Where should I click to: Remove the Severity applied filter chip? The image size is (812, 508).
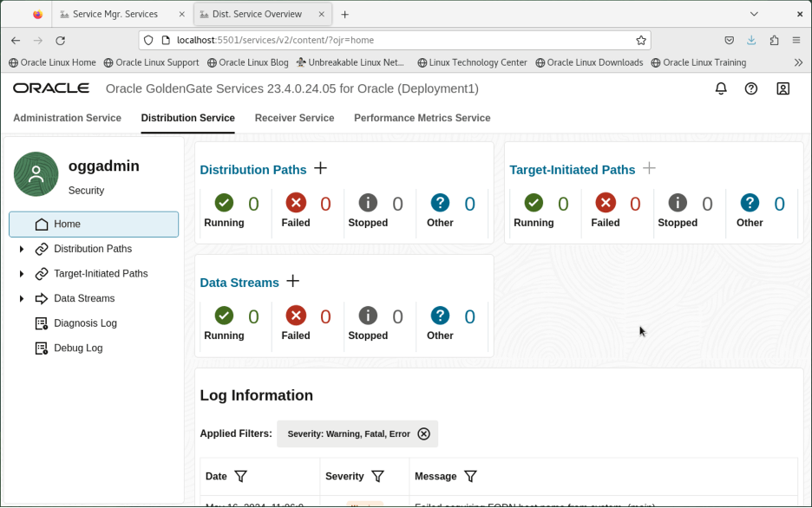click(x=423, y=433)
